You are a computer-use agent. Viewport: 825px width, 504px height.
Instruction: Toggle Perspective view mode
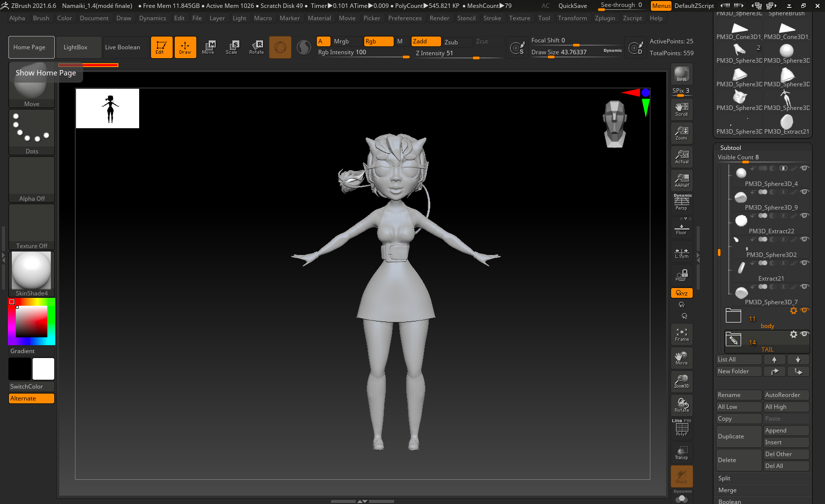pyautogui.click(x=681, y=203)
